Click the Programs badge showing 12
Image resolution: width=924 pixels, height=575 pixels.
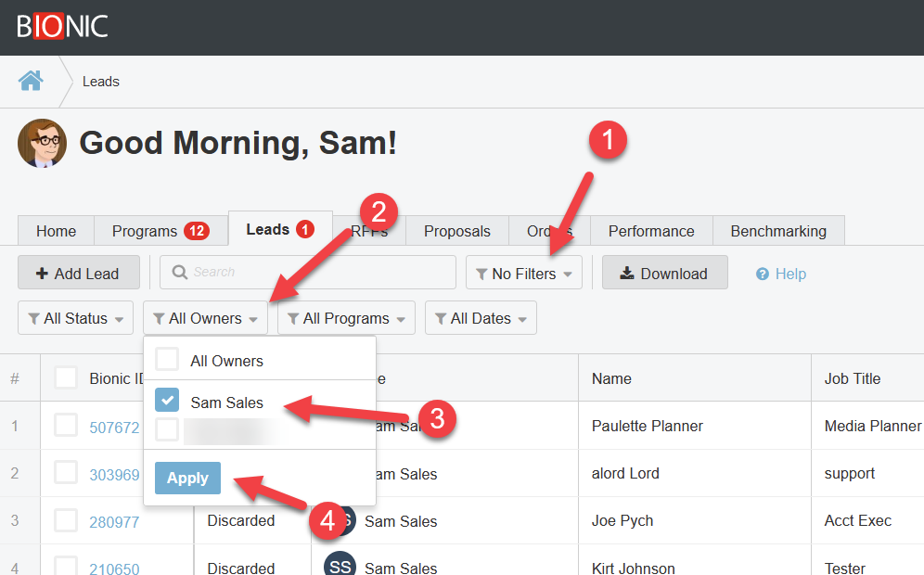(196, 231)
